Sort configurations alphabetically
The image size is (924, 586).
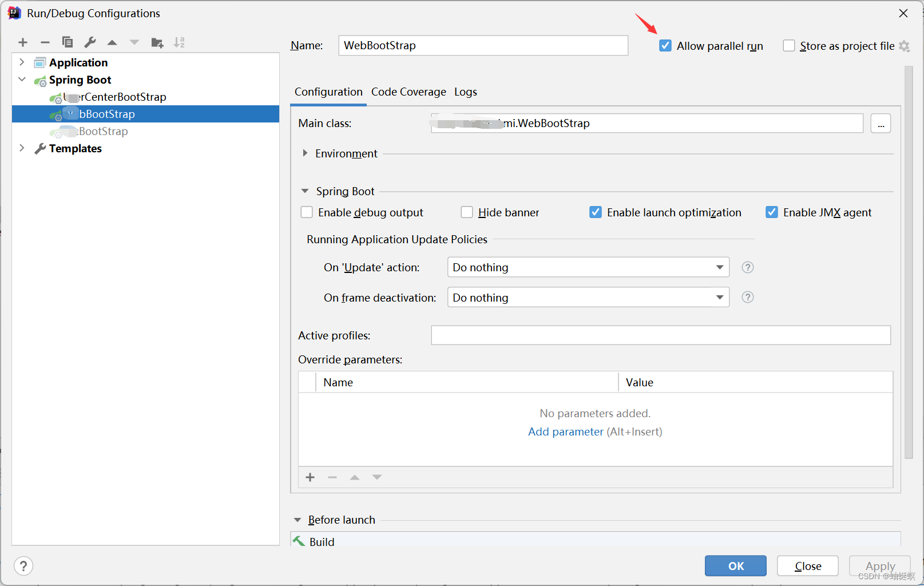click(x=179, y=42)
